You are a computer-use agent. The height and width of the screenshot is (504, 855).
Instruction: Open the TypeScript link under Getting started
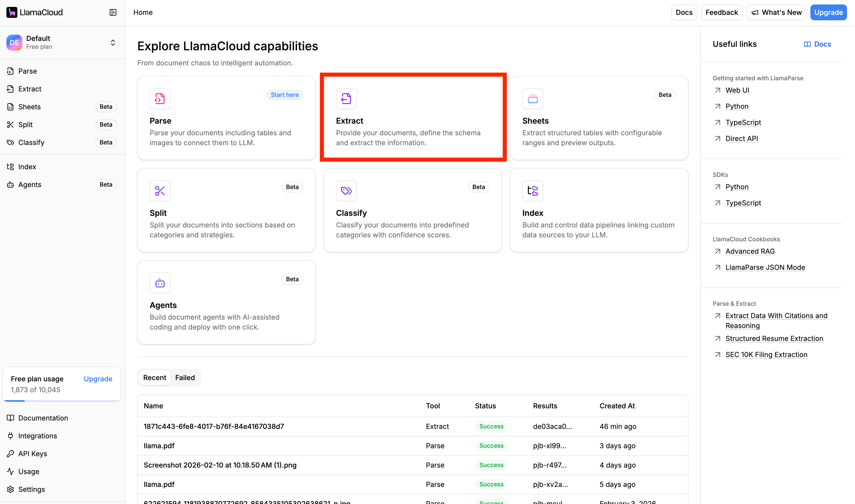743,122
